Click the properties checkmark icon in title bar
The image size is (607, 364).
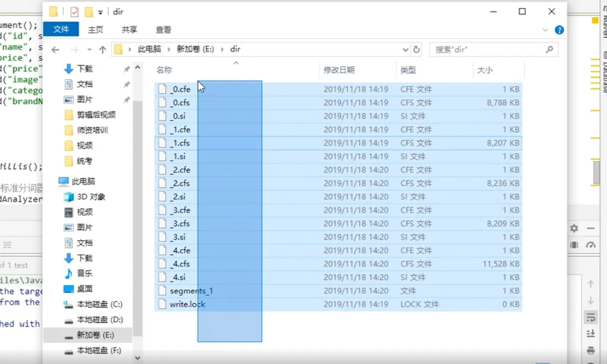(74, 12)
